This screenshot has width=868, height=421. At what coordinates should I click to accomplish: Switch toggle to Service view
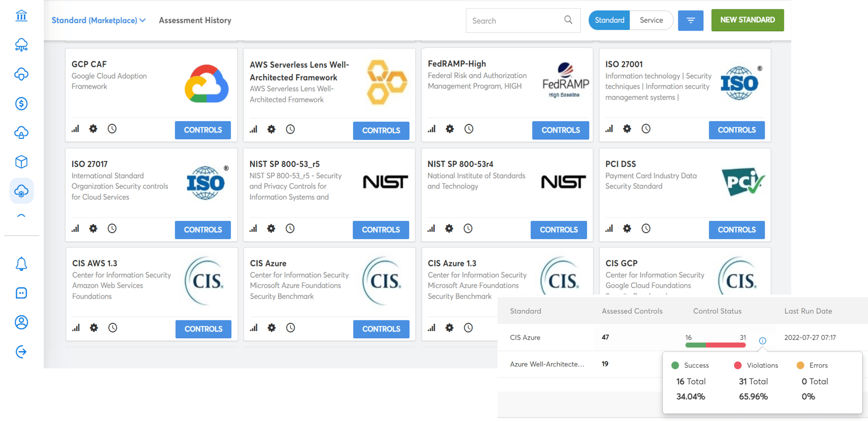[x=651, y=20]
